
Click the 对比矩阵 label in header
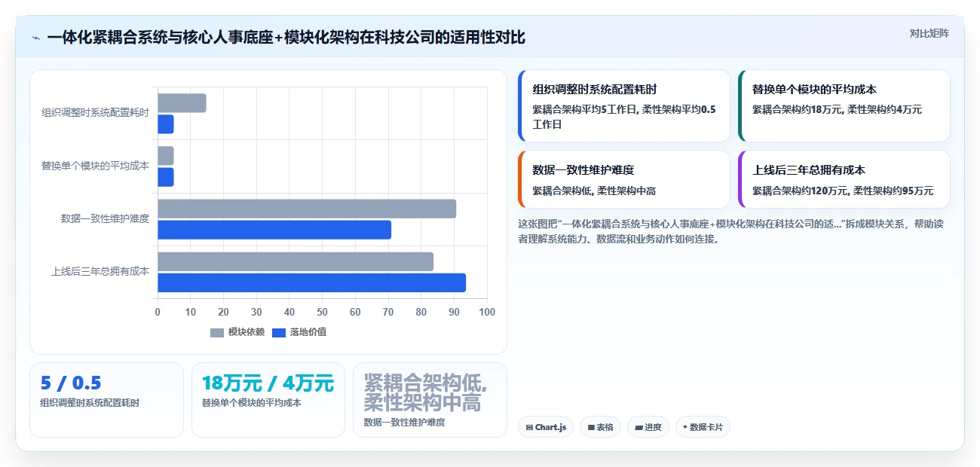click(929, 33)
